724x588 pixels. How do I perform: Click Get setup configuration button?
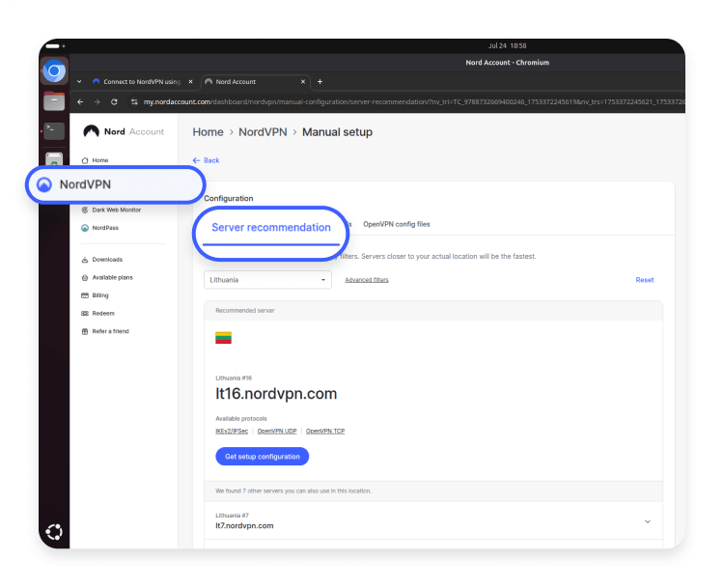(263, 457)
